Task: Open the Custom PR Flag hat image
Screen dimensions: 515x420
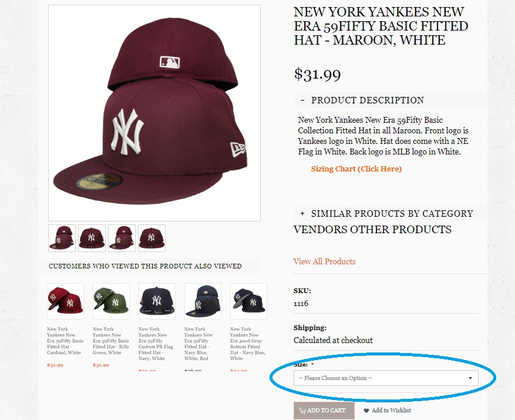Action: [x=157, y=301]
